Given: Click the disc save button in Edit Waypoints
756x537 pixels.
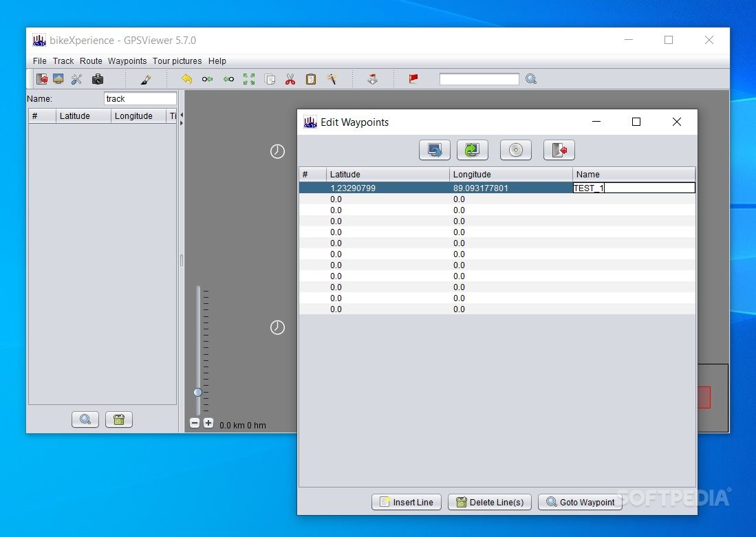Looking at the screenshot, I should tap(515, 150).
